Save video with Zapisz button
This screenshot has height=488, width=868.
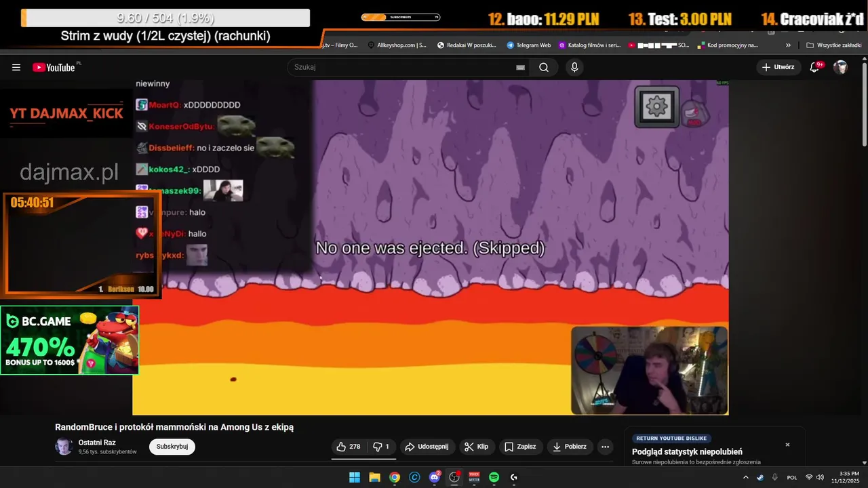(521, 447)
